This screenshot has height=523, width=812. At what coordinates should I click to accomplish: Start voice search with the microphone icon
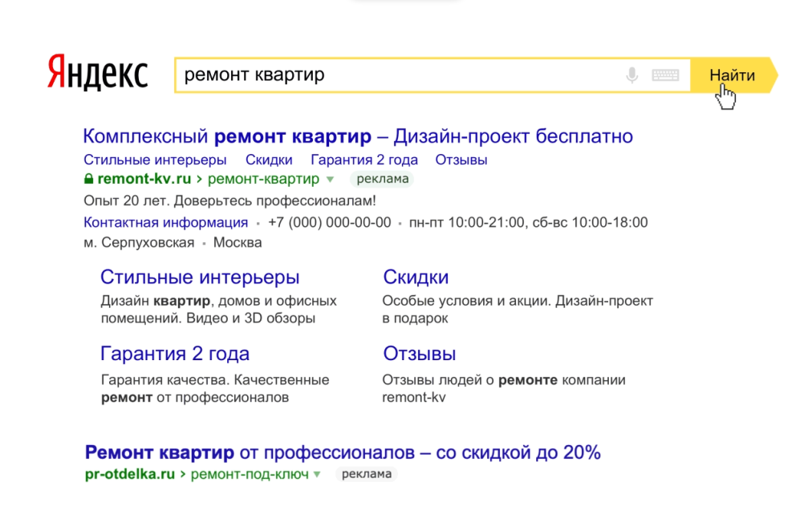631,75
